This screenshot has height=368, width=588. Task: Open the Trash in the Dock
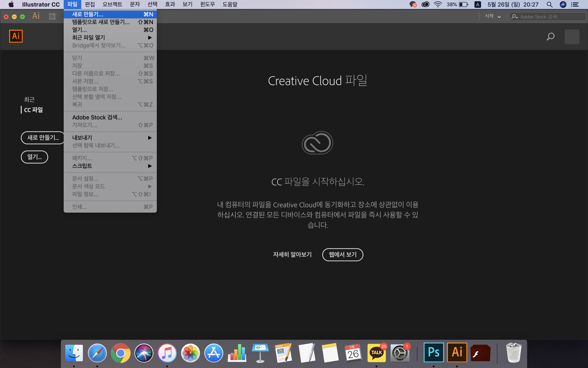[514, 353]
